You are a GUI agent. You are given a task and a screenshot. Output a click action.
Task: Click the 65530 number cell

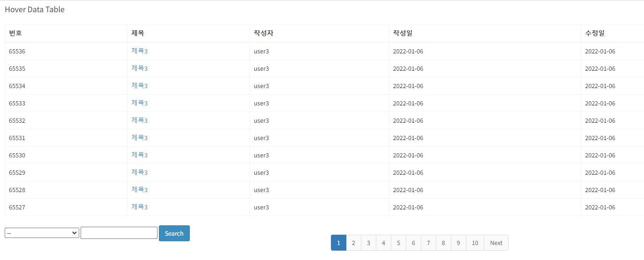coord(17,155)
